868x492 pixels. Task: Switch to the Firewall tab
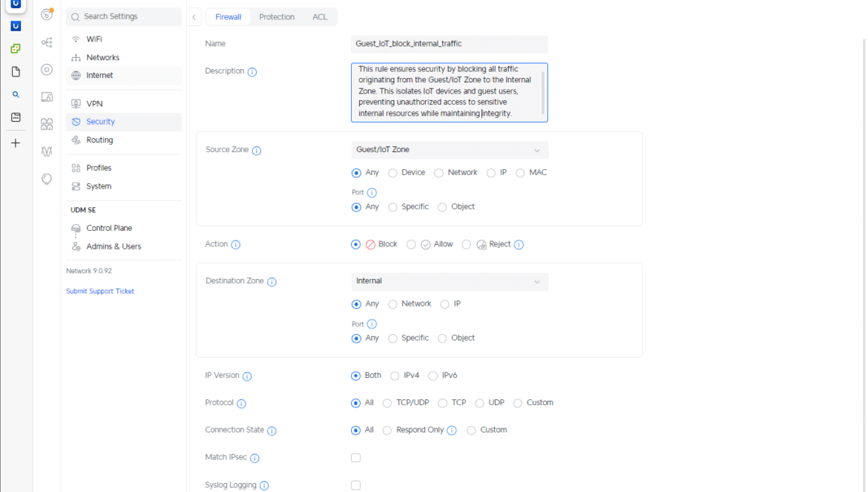click(228, 17)
